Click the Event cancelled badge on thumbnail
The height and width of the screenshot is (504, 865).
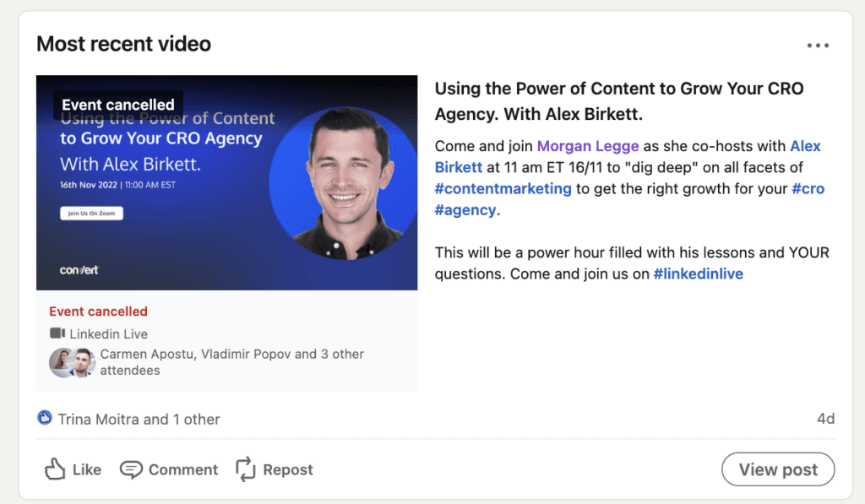[118, 105]
